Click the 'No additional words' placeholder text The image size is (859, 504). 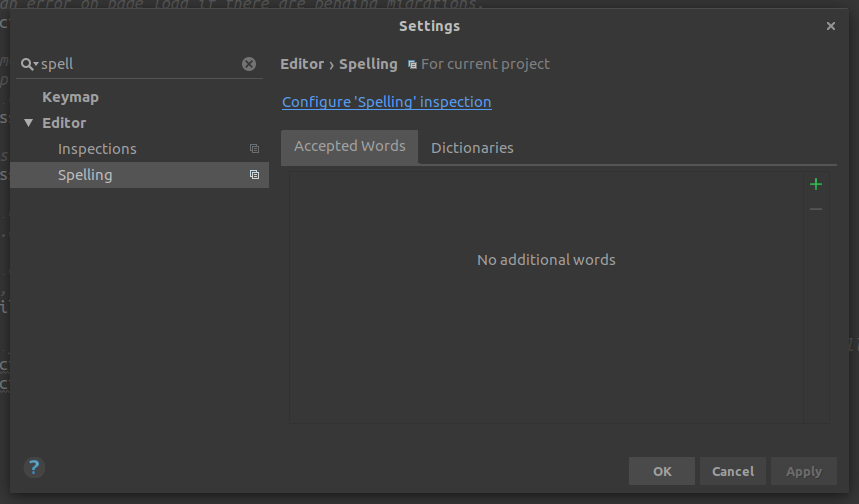point(546,260)
